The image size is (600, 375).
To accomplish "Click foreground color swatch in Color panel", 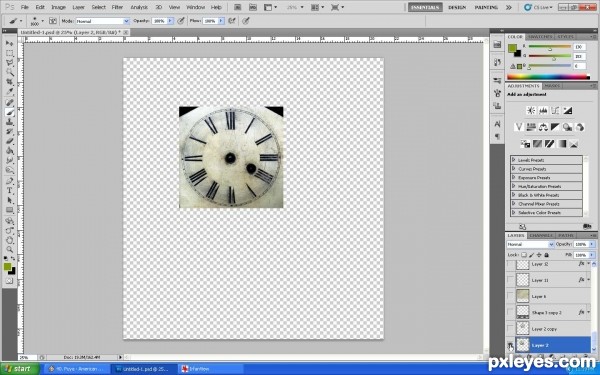I will pyautogui.click(x=512, y=48).
